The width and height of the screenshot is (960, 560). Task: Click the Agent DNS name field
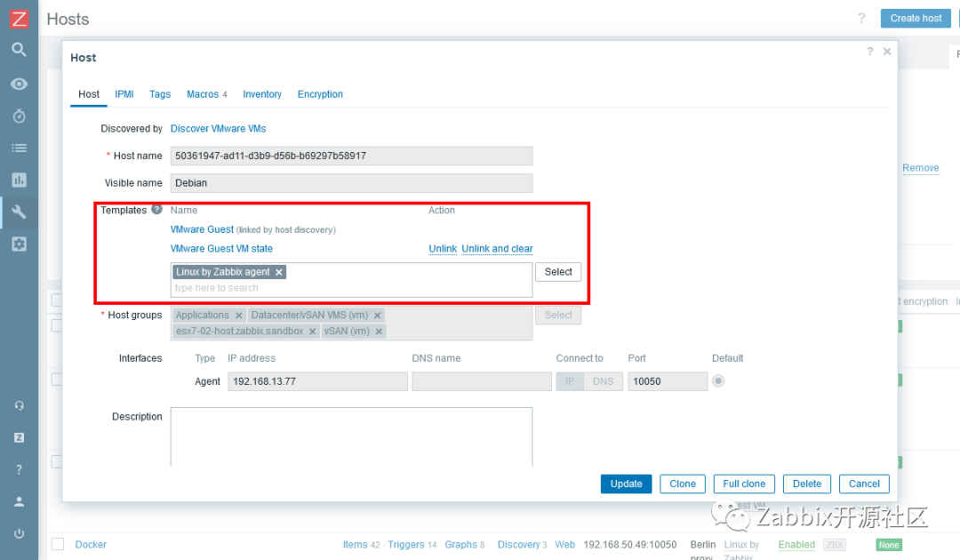pos(482,381)
